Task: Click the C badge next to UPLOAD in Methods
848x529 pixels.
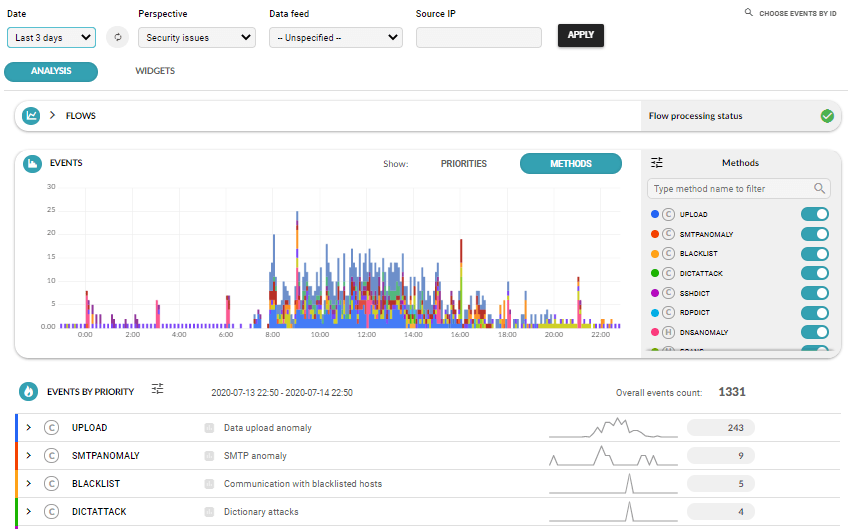Action: click(x=668, y=214)
